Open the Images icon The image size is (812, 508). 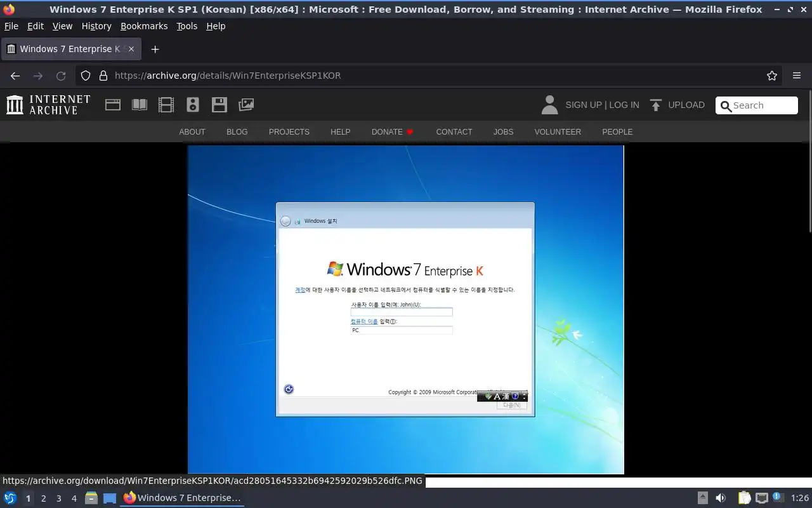(246, 105)
